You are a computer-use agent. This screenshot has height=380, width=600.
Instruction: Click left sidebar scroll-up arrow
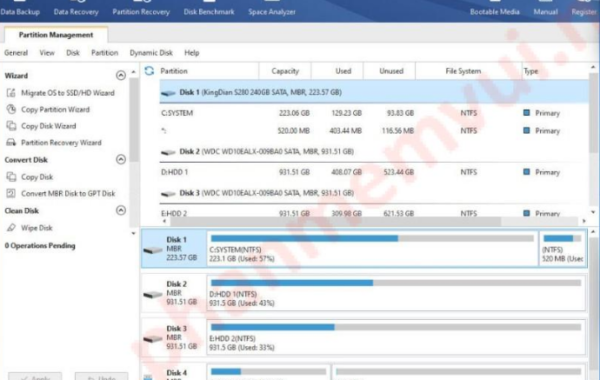[x=133, y=72]
